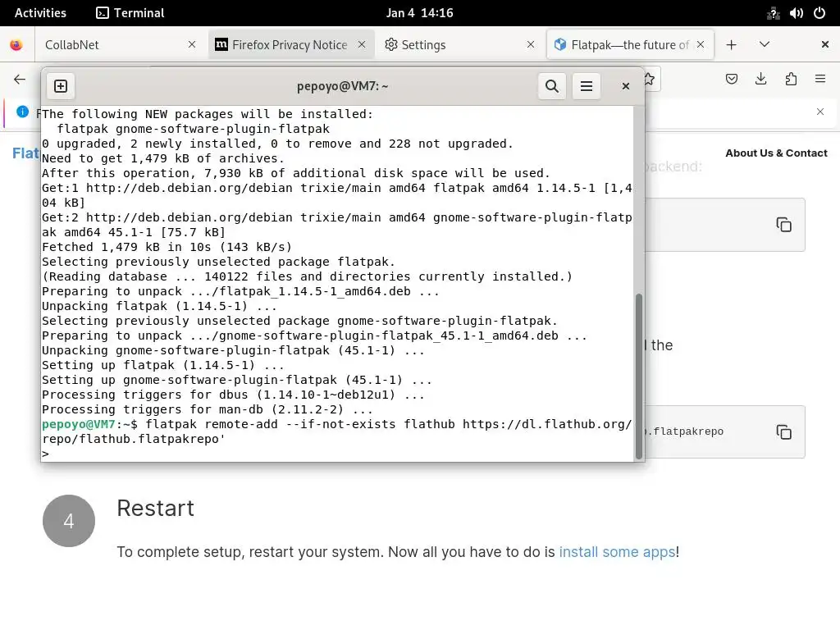
Task: Click pepoyo@VM7 terminal title
Action: click(342, 86)
